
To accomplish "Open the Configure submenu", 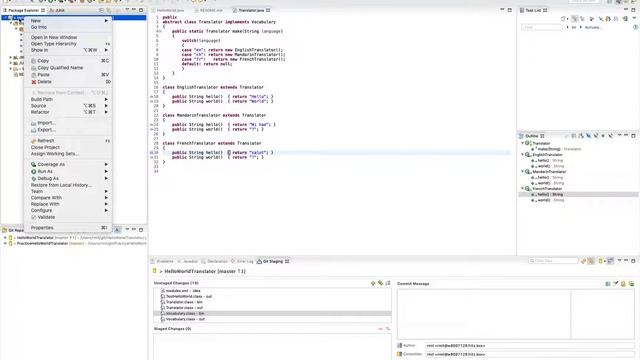I will pyautogui.click(x=68, y=210).
